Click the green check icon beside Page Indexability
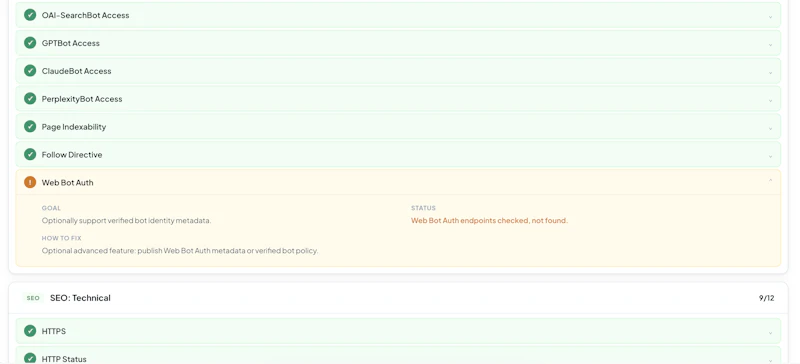The width and height of the screenshot is (800, 364). click(30, 127)
